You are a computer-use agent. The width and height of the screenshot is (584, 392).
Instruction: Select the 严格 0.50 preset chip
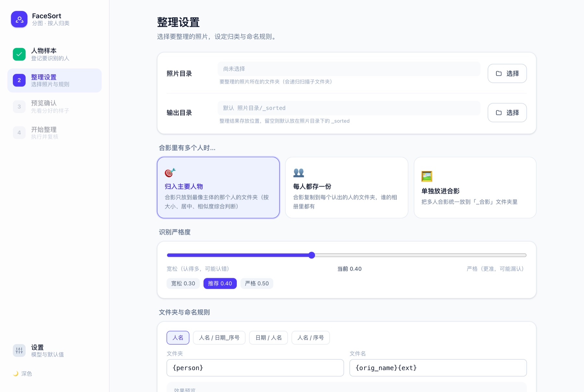point(257,283)
